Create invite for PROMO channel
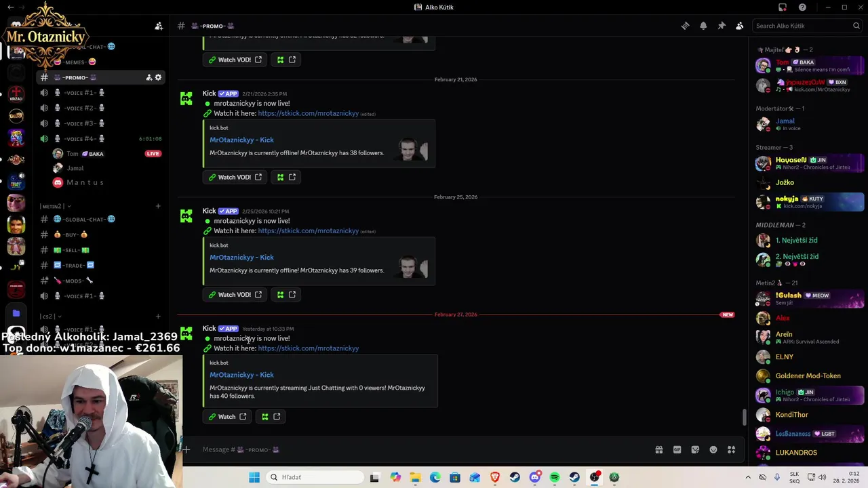 tap(149, 77)
